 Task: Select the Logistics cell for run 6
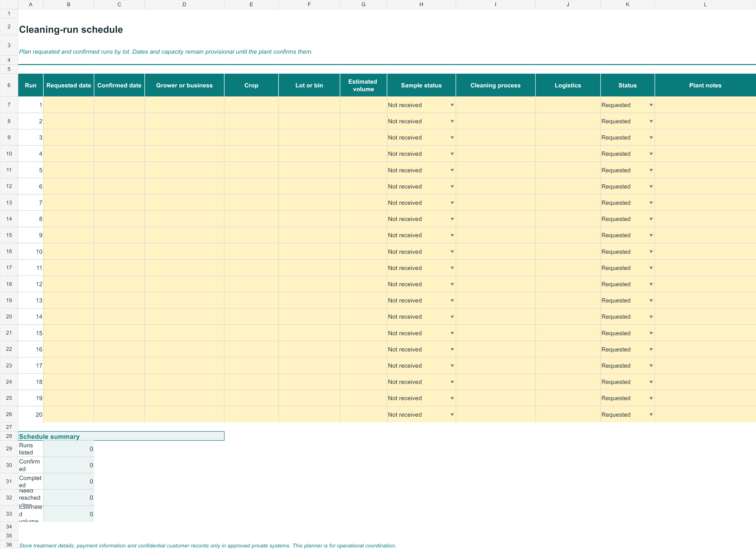click(568, 186)
